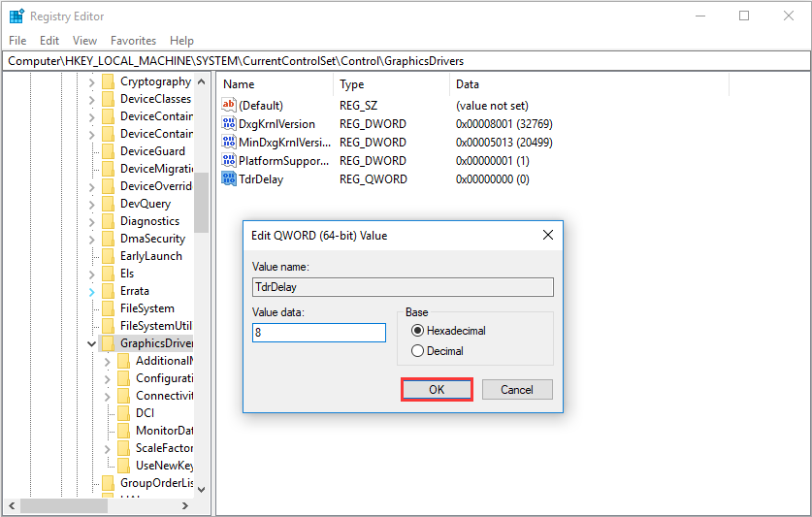Click the REG_SZ type cell
812x517 pixels.
pyautogui.click(x=358, y=106)
